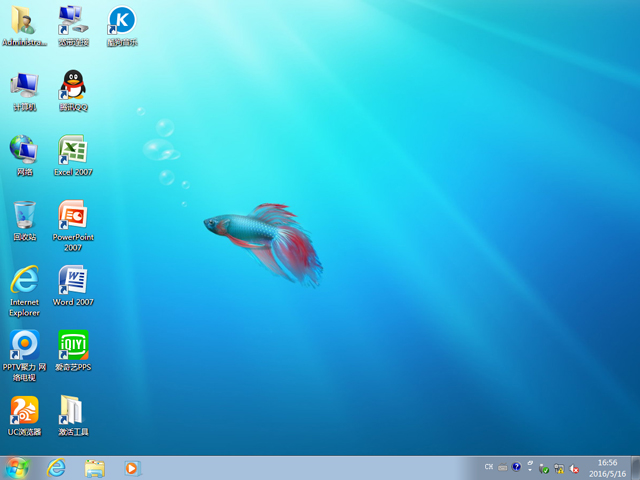Open the Word 2007 shortcut
This screenshot has height=480, width=640.
pyautogui.click(x=73, y=286)
